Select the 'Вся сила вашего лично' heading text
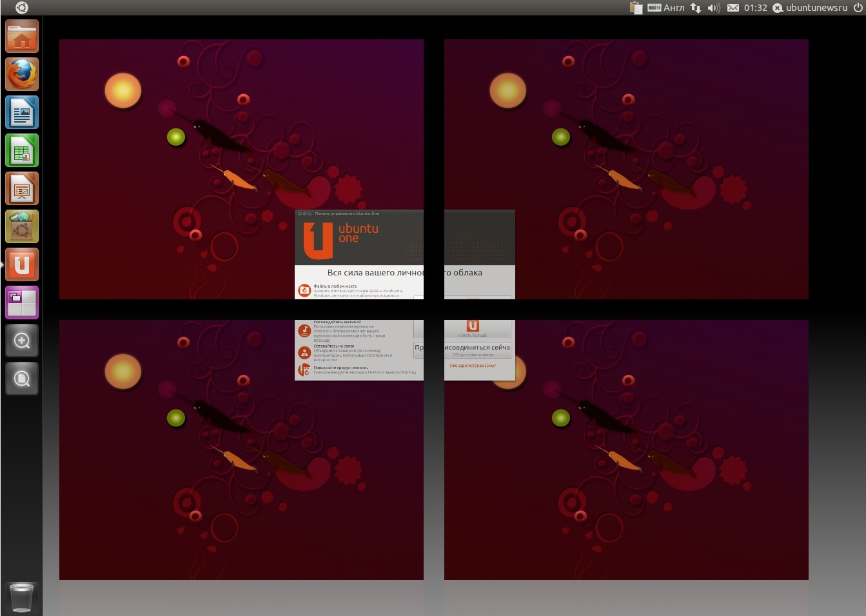 (x=375, y=273)
